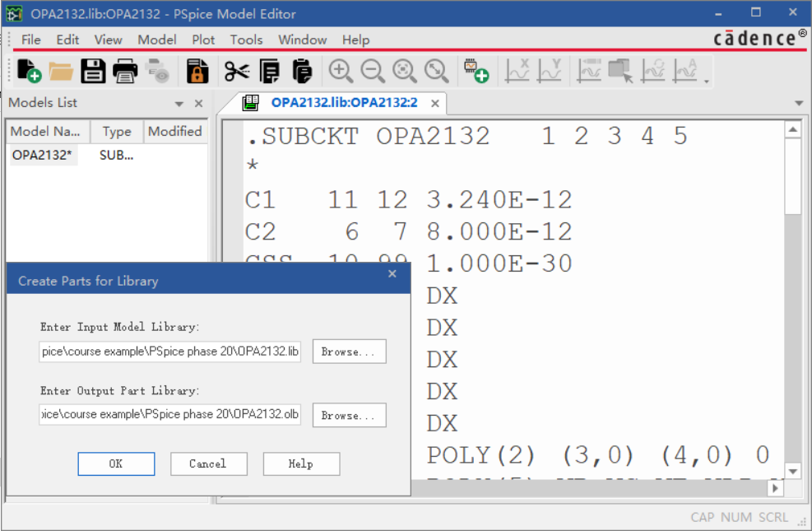Save the library using the floppy icon
The width and height of the screenshot is (812, 531).
click(x=93, y=71)
